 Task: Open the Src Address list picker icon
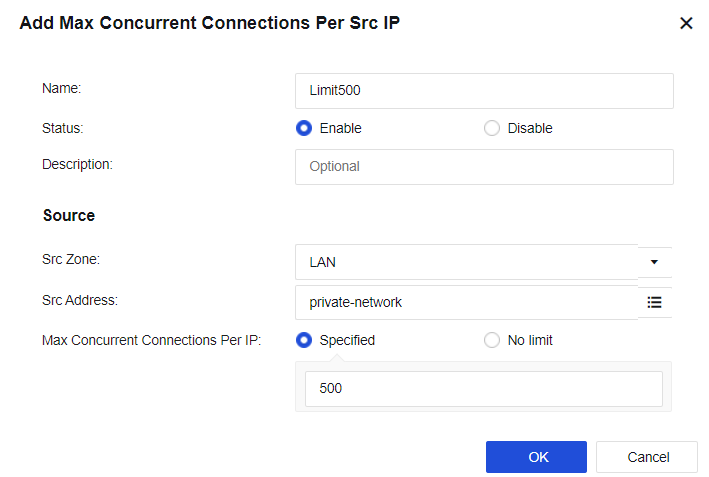point(655,301)
